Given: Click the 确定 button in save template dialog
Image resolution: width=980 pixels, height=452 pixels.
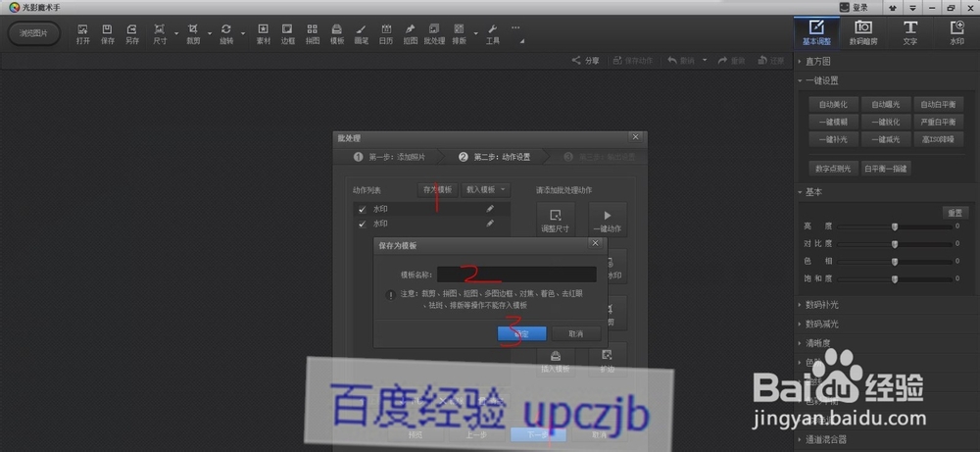Looking at the screenshot, I should [522, 333].
